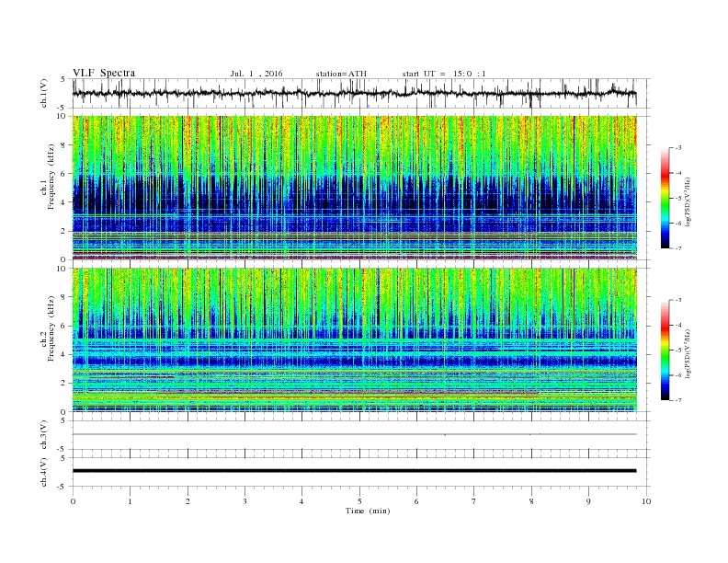Viewport: 728px width, 563px height.
Task: Click inside the ch.2 spectrogram panel
Action: pyautogui.click(x=354, y=339)
